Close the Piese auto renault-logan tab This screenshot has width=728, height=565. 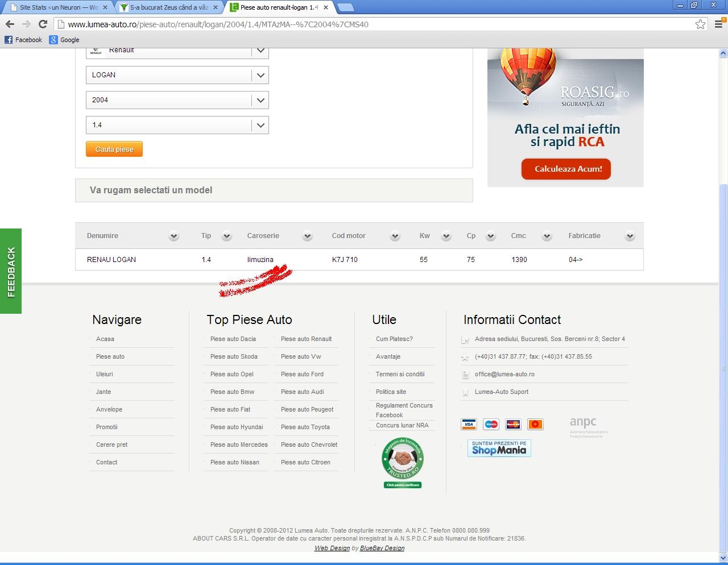tap(326, 7)
